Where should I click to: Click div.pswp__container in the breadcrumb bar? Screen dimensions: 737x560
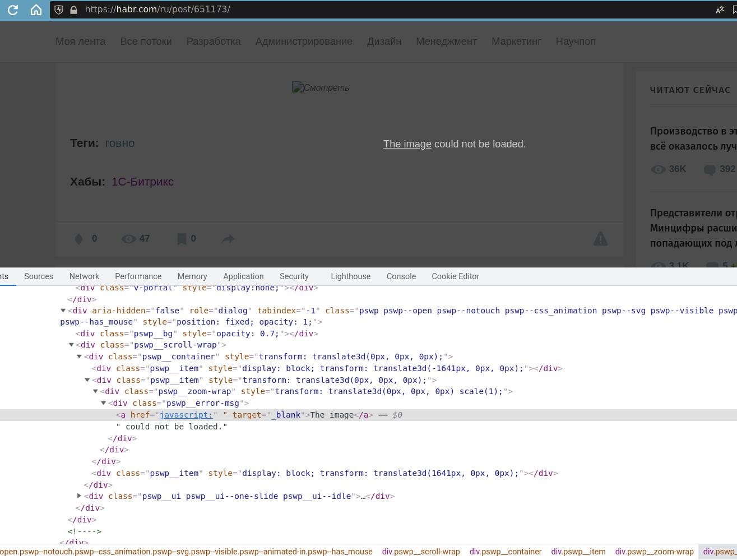click(x=506, y=552)
